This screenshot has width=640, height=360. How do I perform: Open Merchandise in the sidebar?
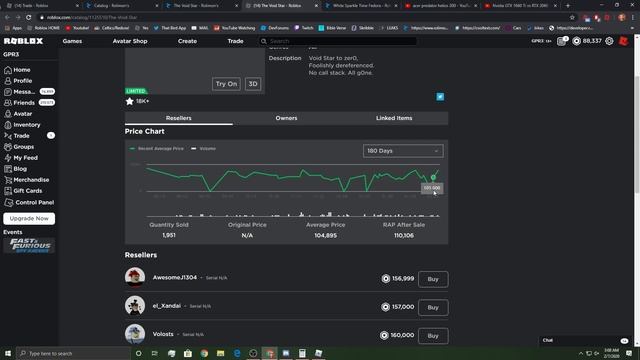click(x=27, y=180)
